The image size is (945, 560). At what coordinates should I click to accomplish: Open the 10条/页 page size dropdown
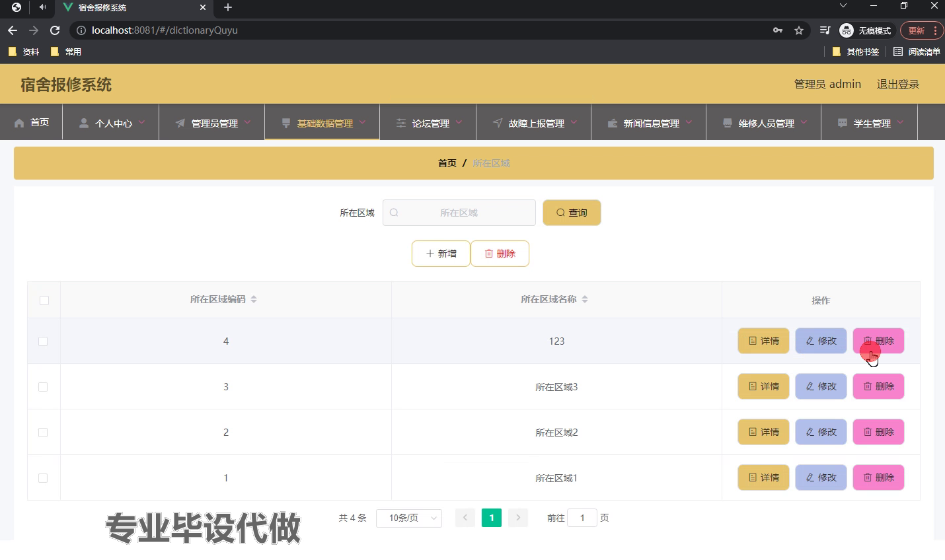409,518
